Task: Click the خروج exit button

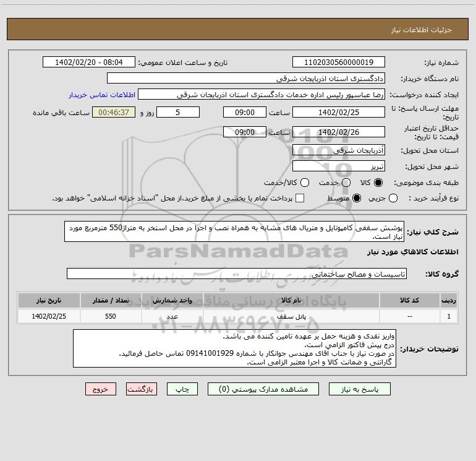Action: coord(101,389)
